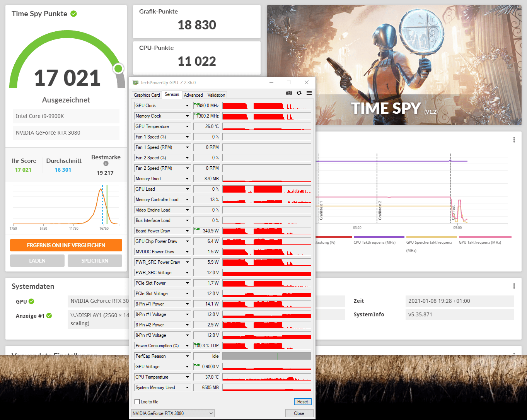
Task: Open the Power Consumption (%) dropdown
Action: click(187, 346)
